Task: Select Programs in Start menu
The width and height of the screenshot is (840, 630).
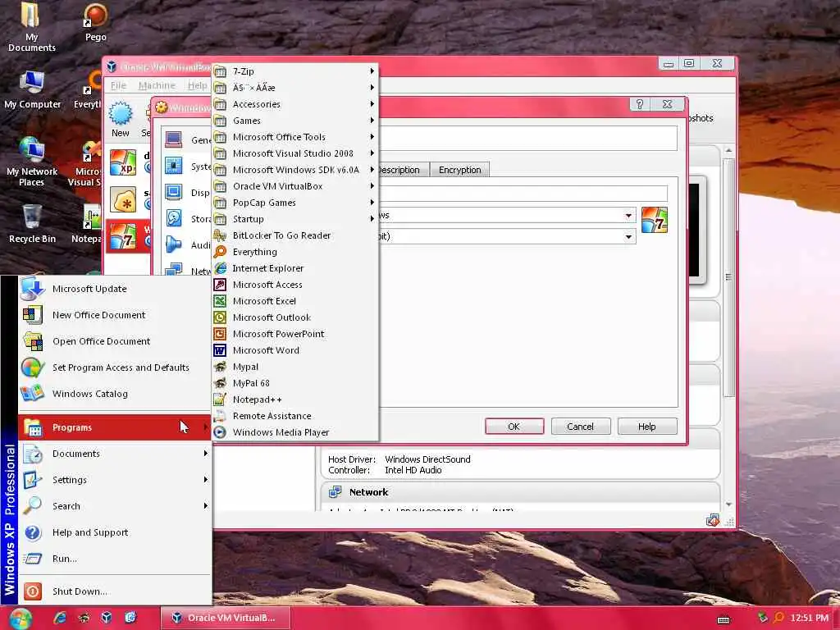Action: pos(115,427)
